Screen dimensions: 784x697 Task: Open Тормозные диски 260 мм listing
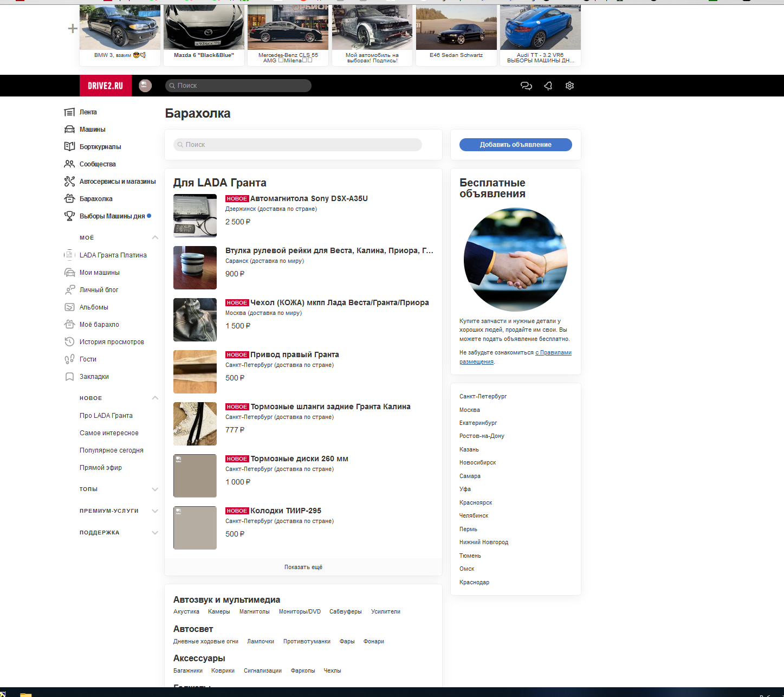pos(300,459)
